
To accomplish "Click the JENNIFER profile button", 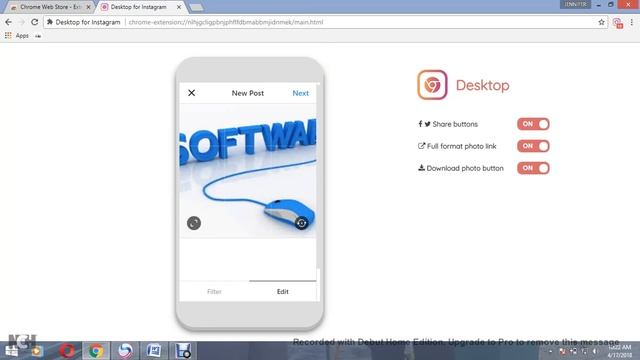I will pos(576,4).
